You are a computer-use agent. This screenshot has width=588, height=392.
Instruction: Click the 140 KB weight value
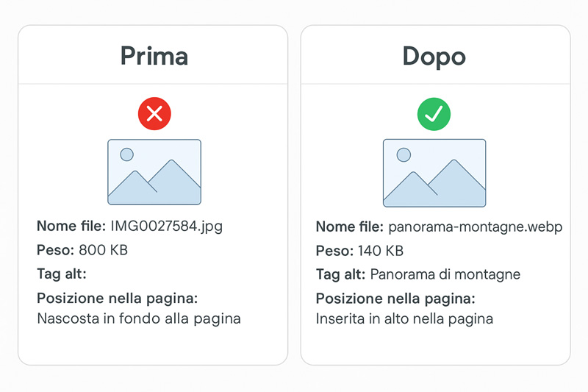click(380, 251)
